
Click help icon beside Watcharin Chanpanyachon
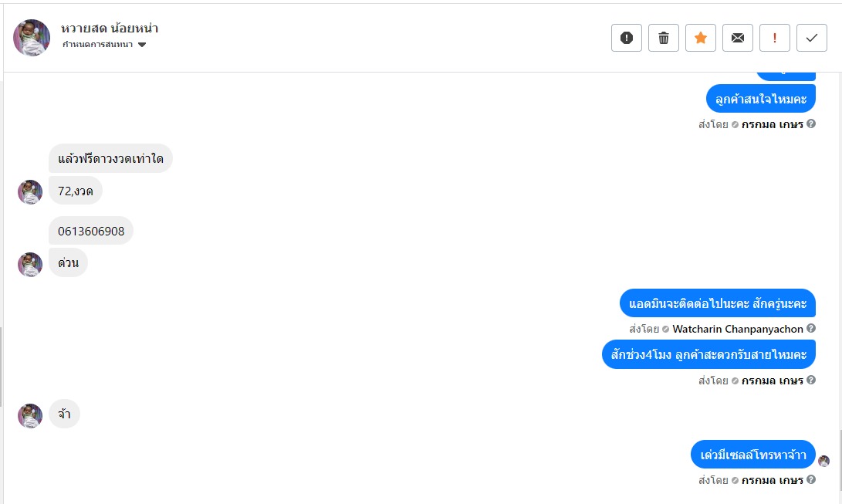pos(811,329)
